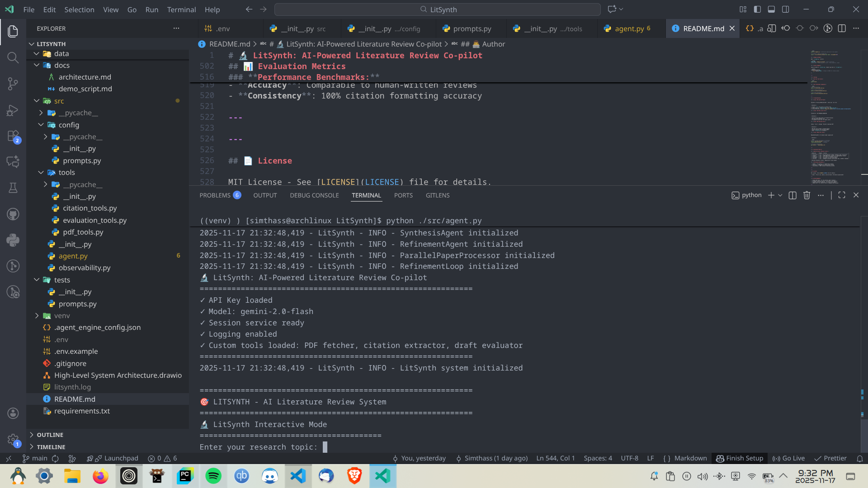Launch Spotify from the taskbar
Viewport: 868px width, 488px height.
tap(213, 476)
